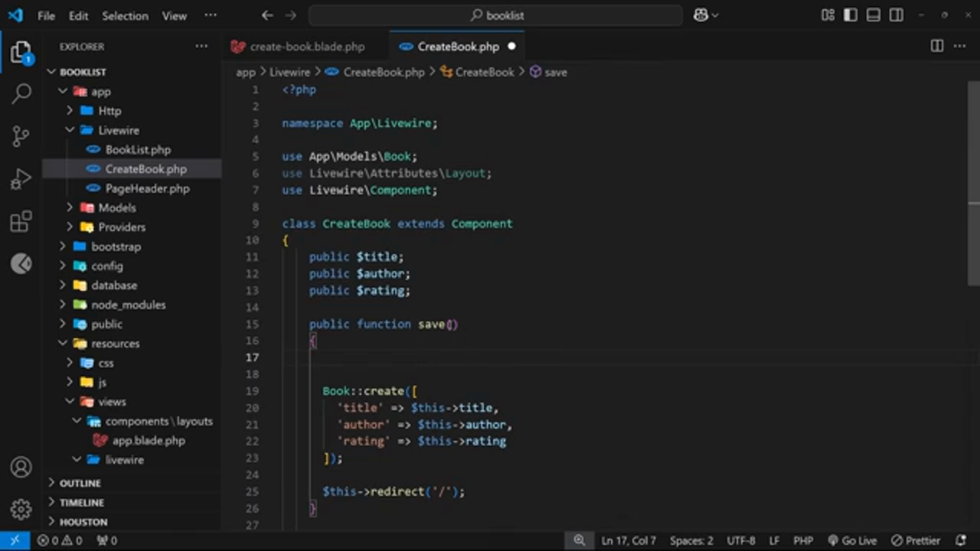
Task: Open Explorer Views and More Actions ellipsis
Action: pos(201,47)
